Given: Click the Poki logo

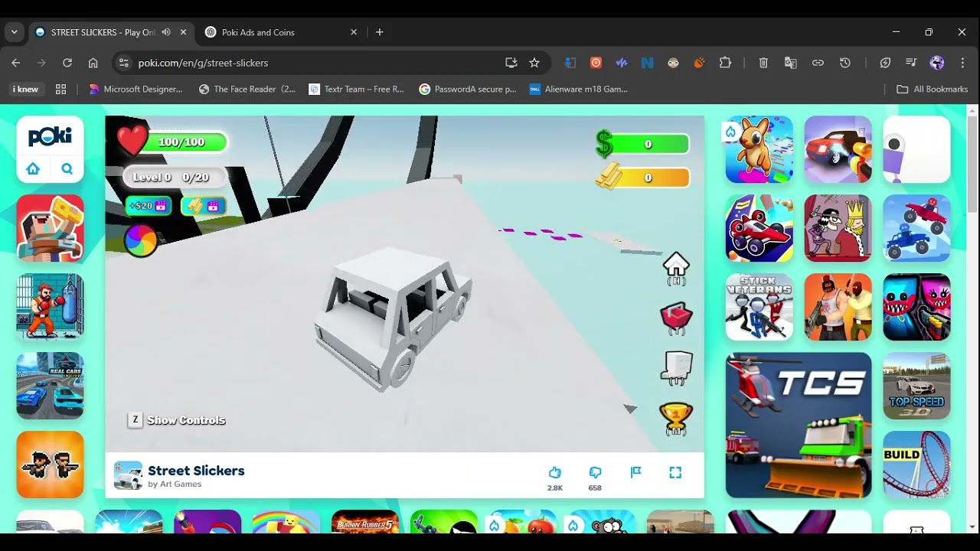Looking at the screenshot, I should (50, 136).
